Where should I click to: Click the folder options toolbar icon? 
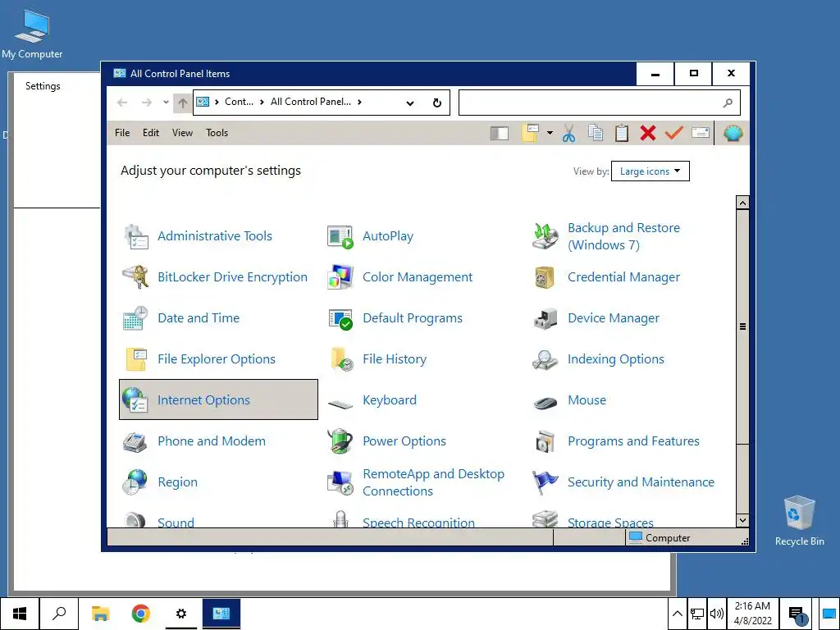(531, 133)
